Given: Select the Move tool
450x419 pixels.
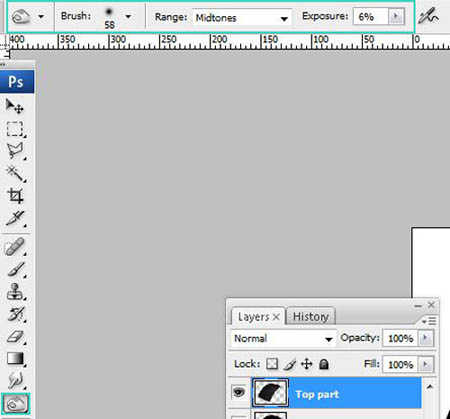Looking at the screenshot, I should point(15,106).
